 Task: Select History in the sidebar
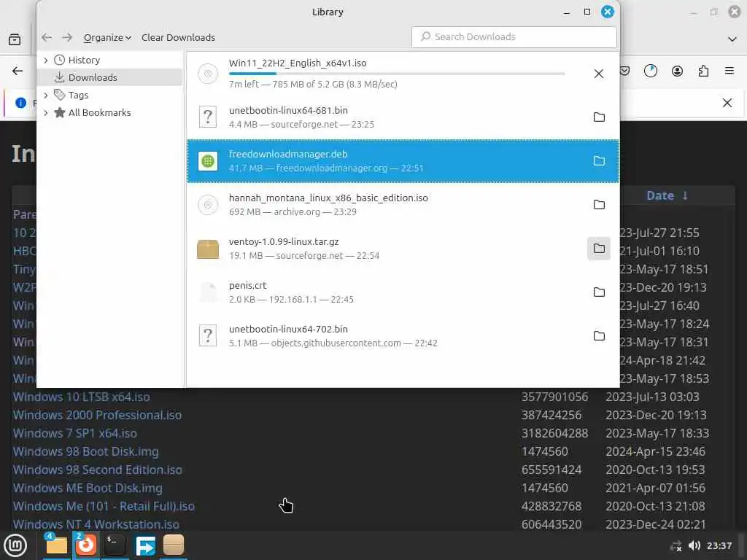pos(84,60)
